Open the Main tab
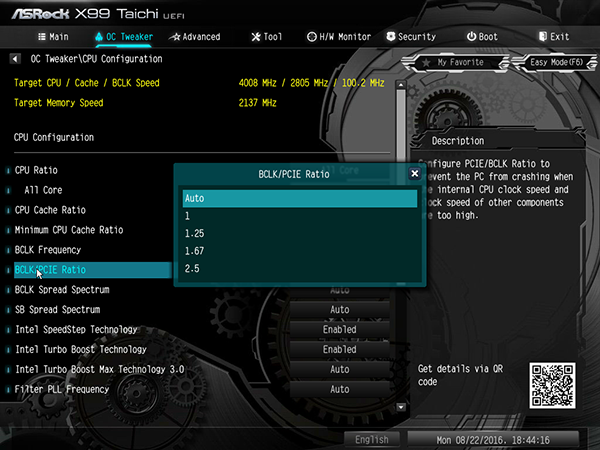 53,37
